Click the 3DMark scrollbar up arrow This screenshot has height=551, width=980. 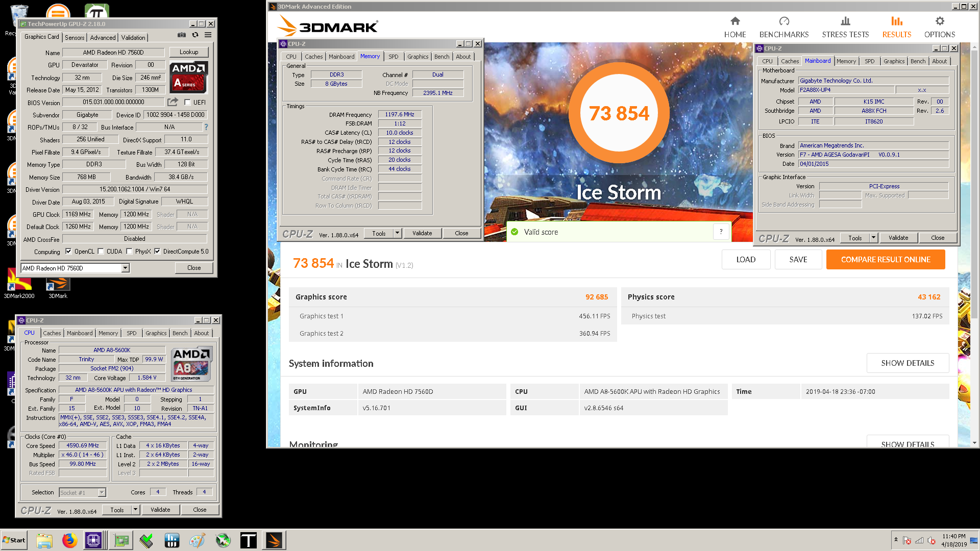click(x=974, y=47)
